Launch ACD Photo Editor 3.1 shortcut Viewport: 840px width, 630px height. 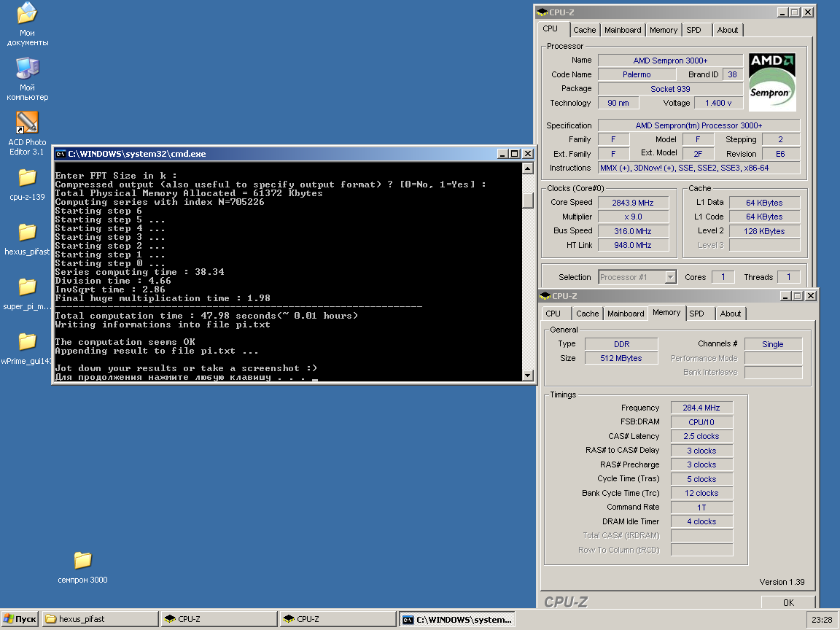point(27,133)
